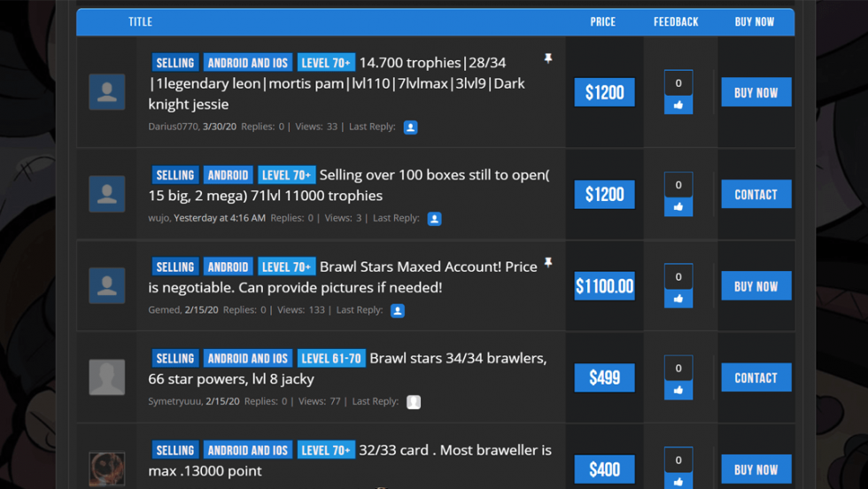Click username Darius0770
Image resolution: width=868 pixels, height=489 pixels.
pos(174,127)
